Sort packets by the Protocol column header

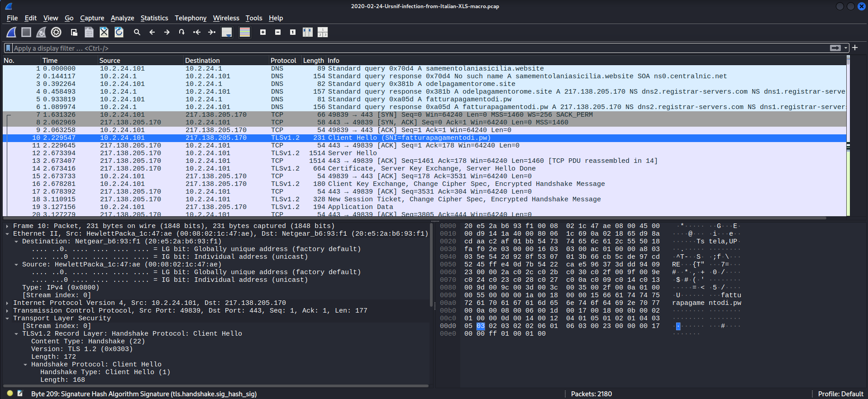tap(285, 60)
